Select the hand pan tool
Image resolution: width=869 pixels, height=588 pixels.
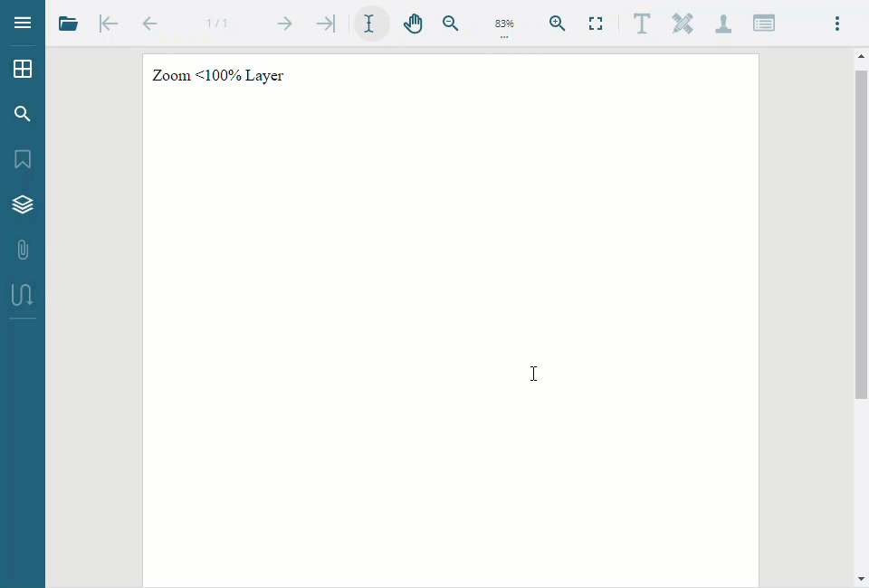(413, 24)
